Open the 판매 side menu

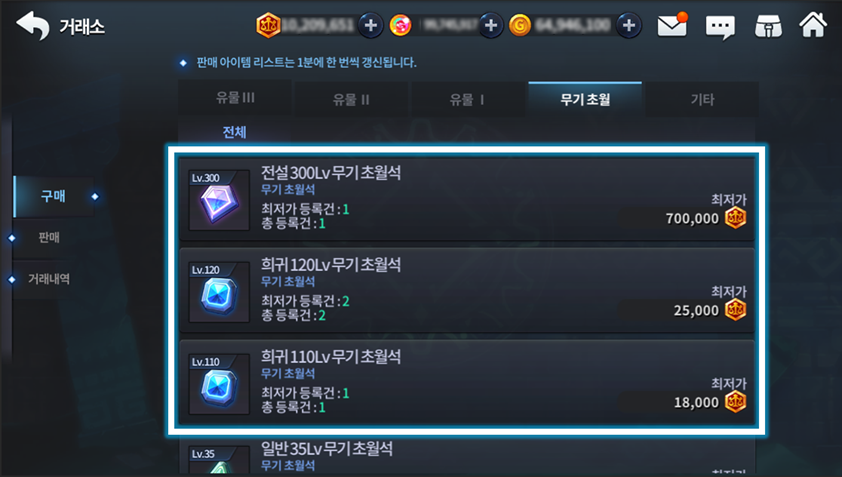49,237
